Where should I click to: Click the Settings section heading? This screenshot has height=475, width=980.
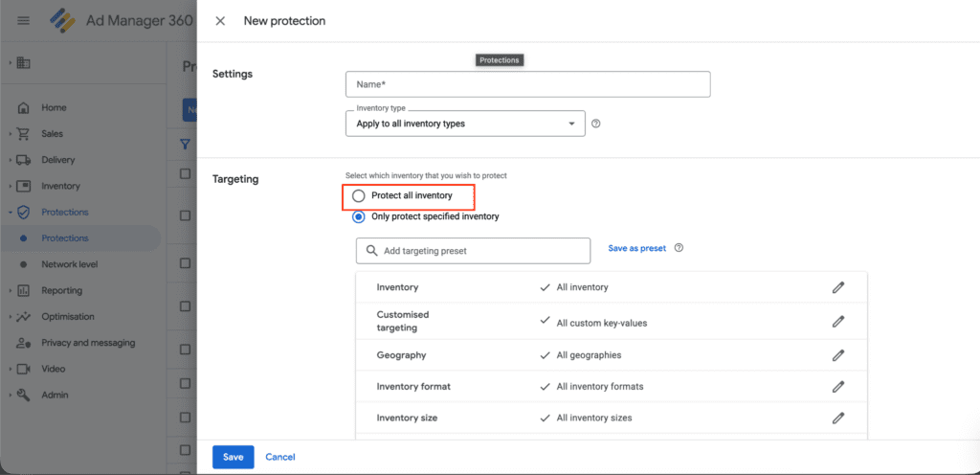233,74
